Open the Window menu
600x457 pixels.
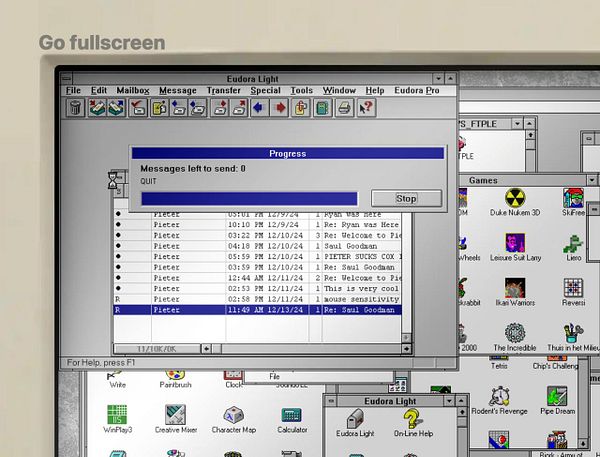(x=339, y=90)
